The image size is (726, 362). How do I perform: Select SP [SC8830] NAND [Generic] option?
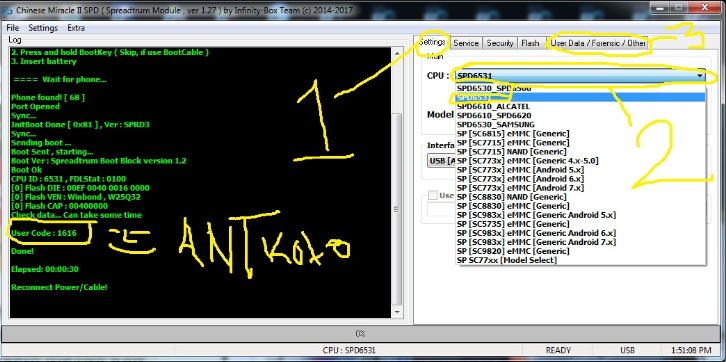(581, 197)
